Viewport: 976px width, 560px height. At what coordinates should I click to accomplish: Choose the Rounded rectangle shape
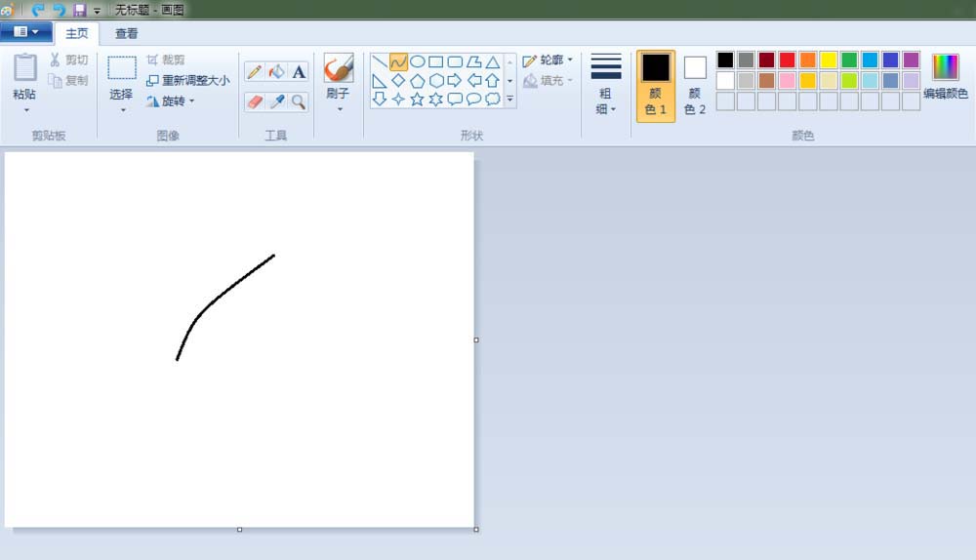(455, 61)
